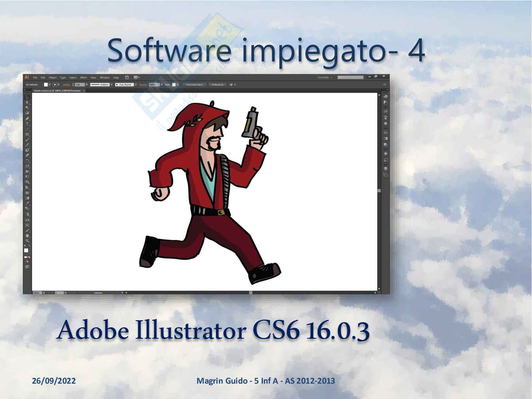The width and height of the screenshot is (532, 399).
Task: Select the Eyedropper tool
Action: tap(27, 204)
